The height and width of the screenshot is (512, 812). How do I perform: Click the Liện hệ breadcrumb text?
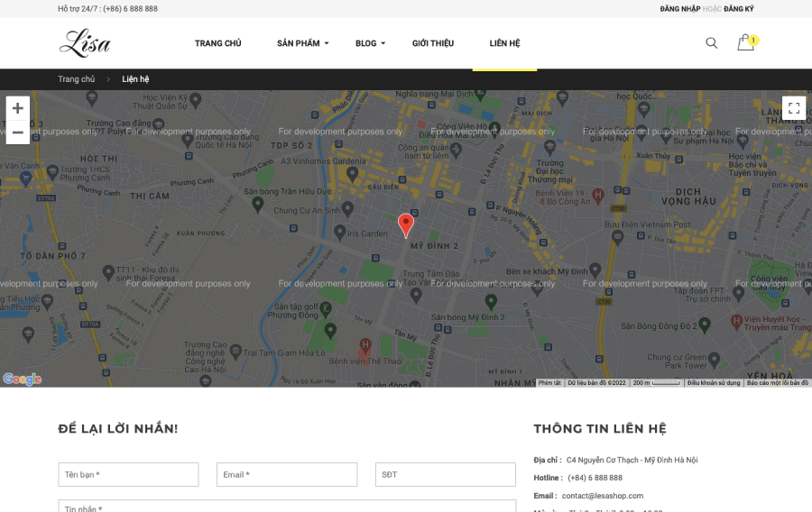(135, 79)
